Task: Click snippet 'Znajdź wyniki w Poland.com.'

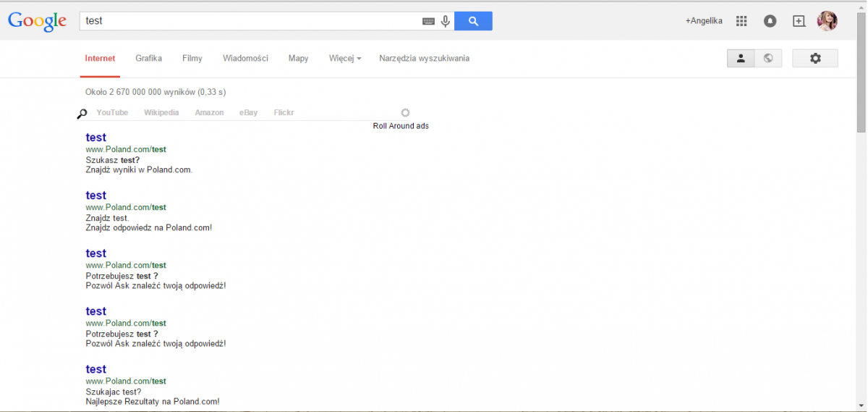Action: click(139, 170)
